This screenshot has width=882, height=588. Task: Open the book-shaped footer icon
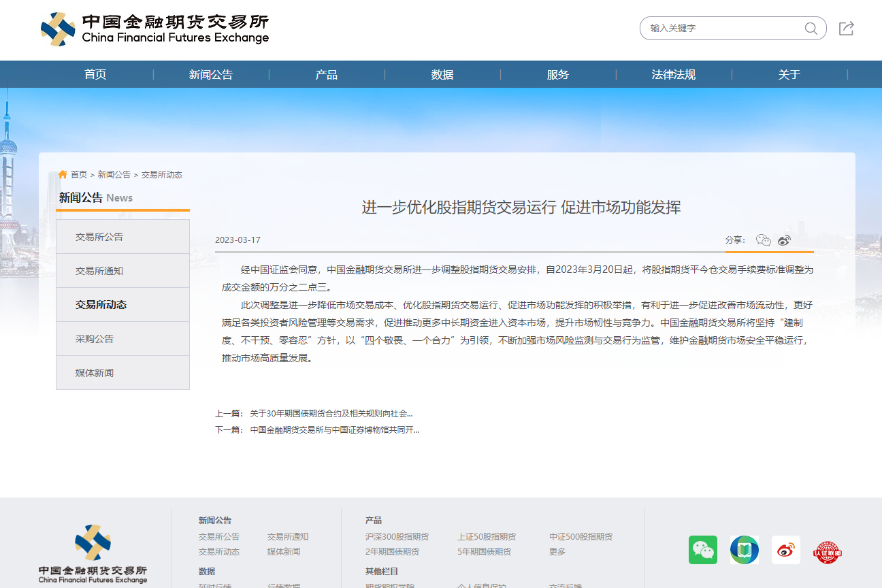744,550
